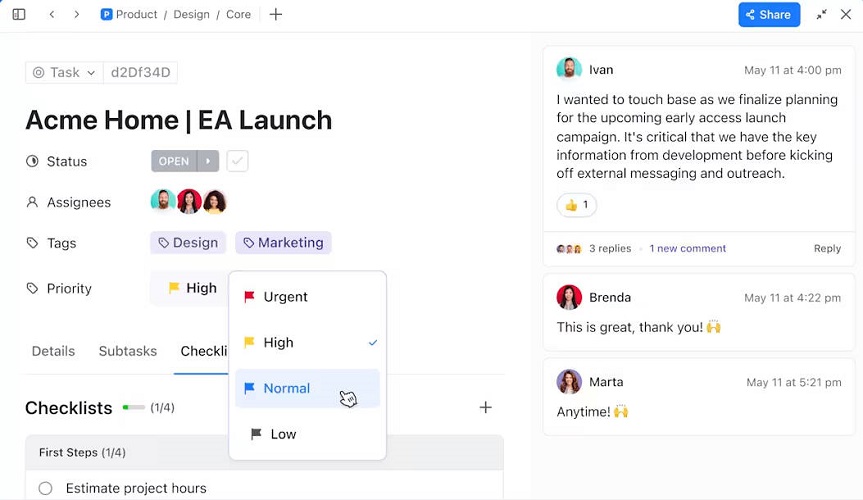
Task: Click Reply on Ivan's comment
Action: point(827,248)
